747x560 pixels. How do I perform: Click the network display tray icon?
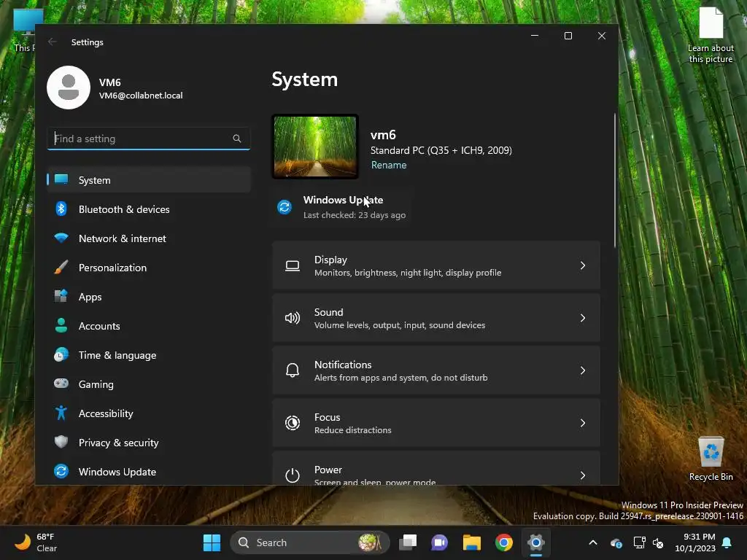[x=639, y=542]
